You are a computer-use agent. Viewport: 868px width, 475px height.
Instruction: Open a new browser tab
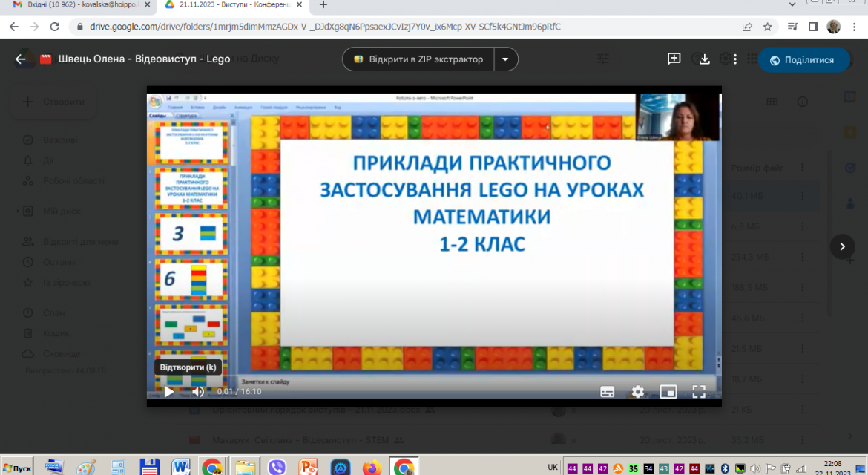click(x=323, y=5)
